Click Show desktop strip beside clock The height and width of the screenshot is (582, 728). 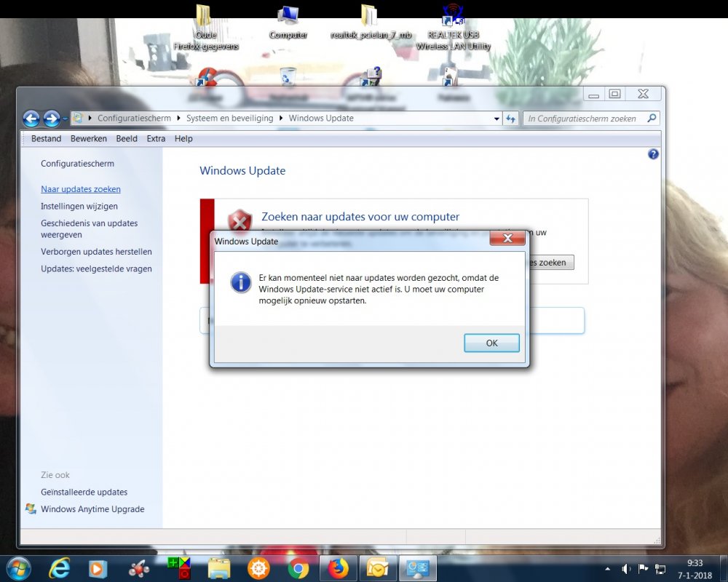(x=724, y=568)
